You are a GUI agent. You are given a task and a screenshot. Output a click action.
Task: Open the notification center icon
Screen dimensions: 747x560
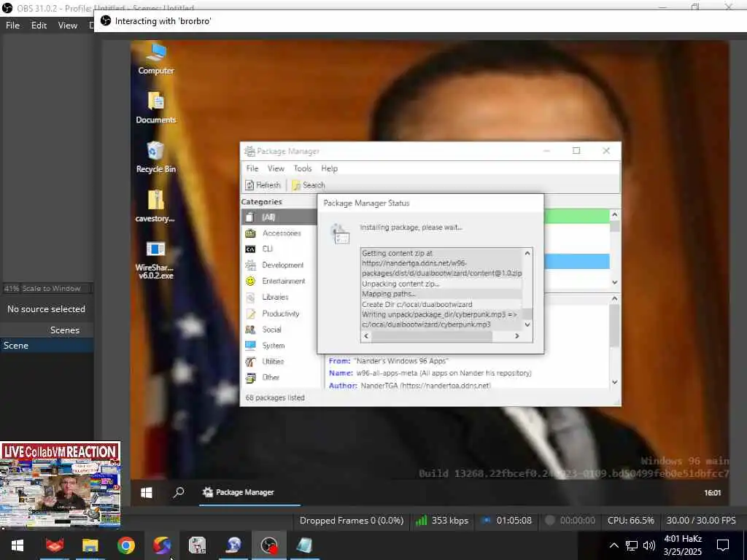pos(723,545)
